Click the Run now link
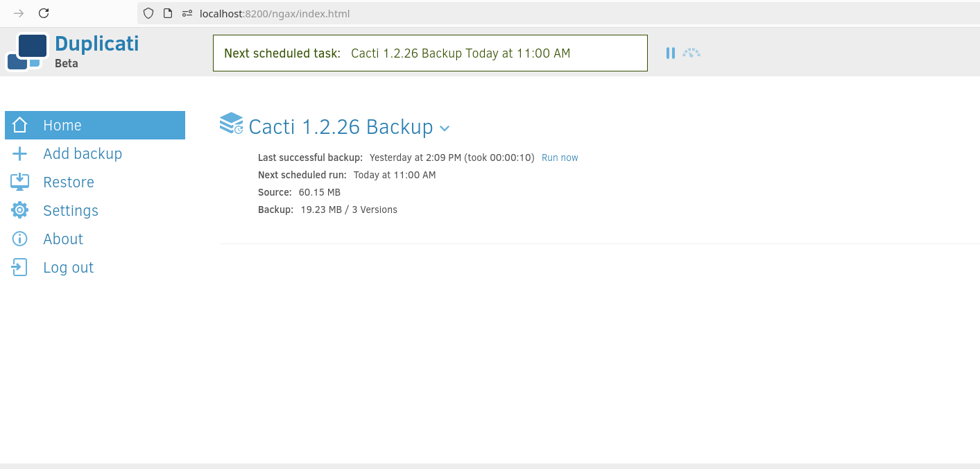980x469 pixels. pyautogui.click(x=560, y=158)
